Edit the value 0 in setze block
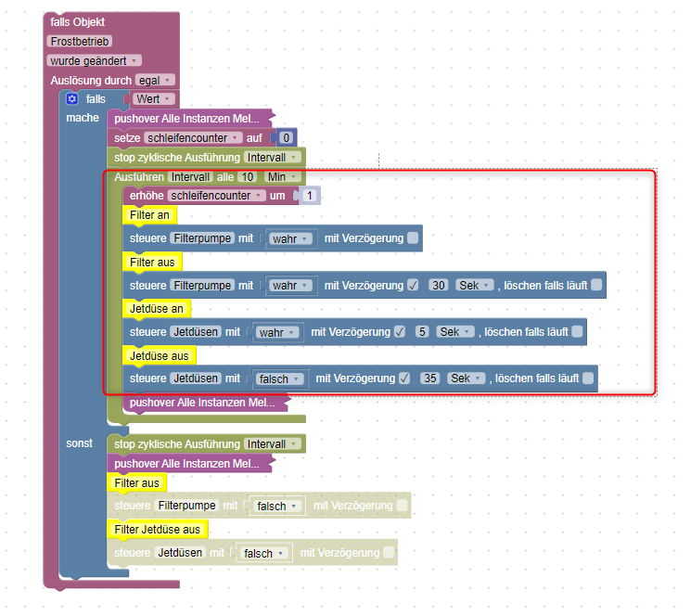This screenshot has width=691, height=616. tap(286, 138)
